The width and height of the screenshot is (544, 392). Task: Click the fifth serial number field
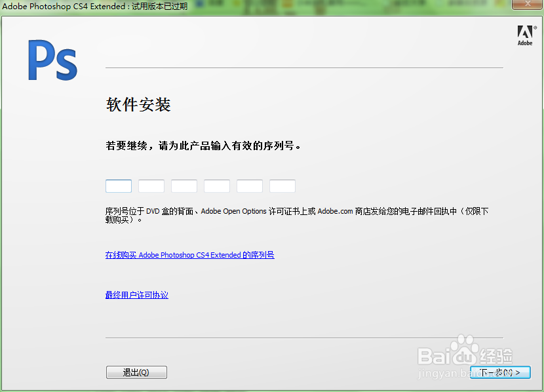coord(250,186)
